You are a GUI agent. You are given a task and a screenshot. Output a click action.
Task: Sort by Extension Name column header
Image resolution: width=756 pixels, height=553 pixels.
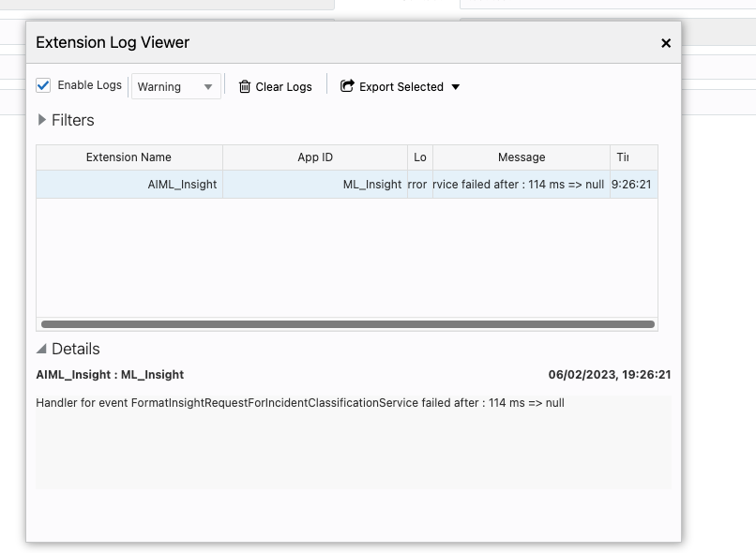coord(129,157)
